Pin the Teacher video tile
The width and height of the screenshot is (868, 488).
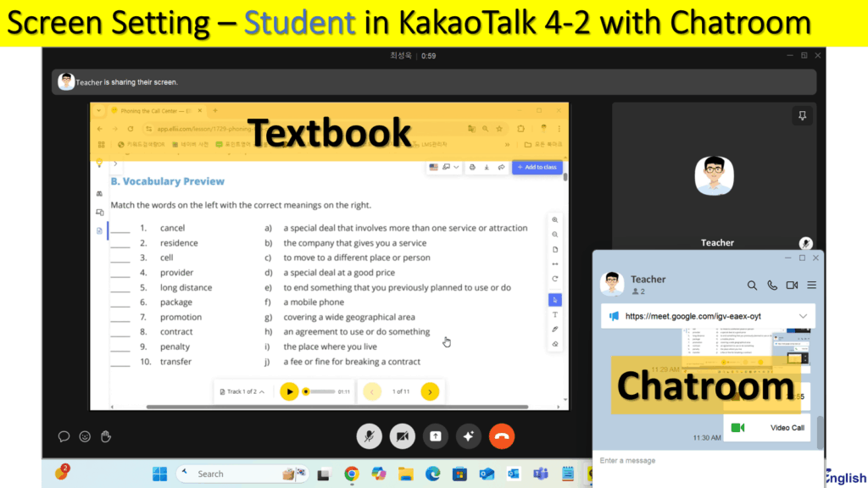pyautogui.click(x=802, y=115)
